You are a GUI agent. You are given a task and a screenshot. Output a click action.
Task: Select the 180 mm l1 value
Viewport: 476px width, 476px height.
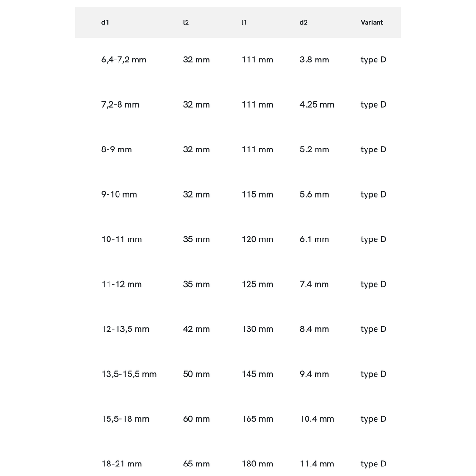258,464
